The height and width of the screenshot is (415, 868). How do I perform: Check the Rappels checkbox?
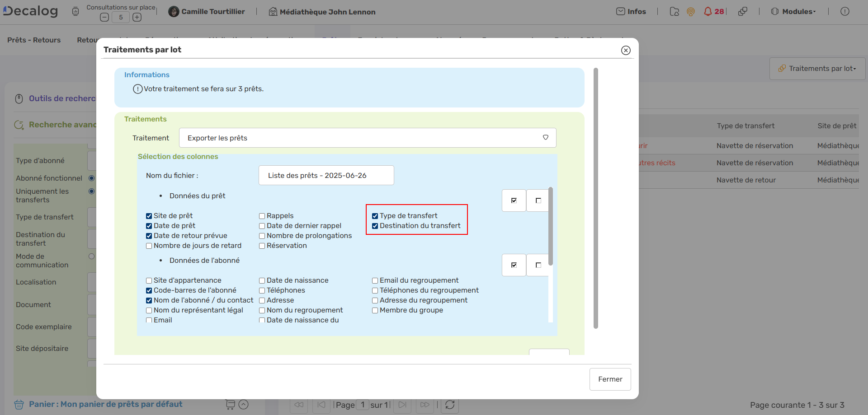(262, 216)
